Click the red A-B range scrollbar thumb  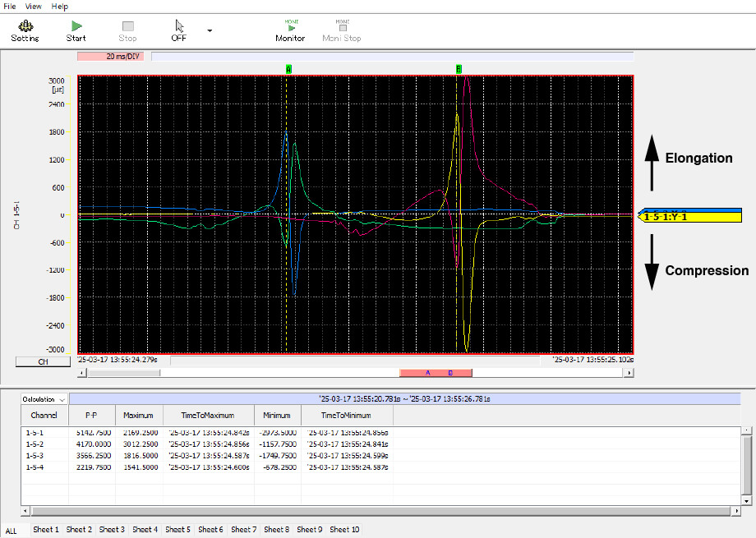click(x=436, y=373)
